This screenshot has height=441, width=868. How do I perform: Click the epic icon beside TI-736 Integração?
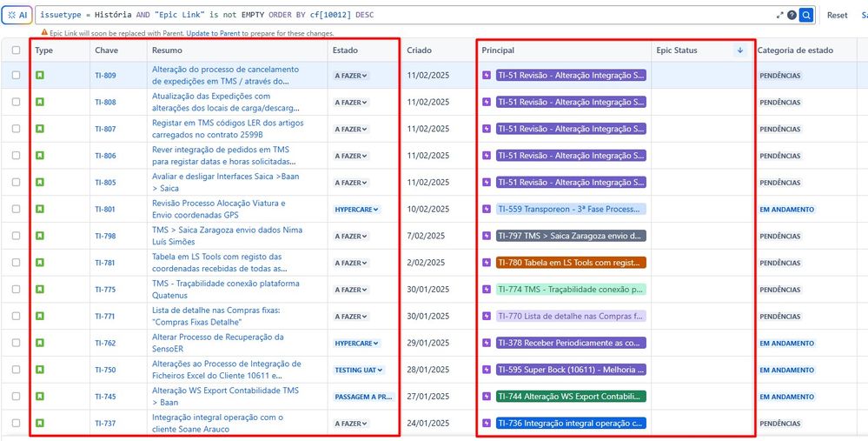click(x=487, y=423)
